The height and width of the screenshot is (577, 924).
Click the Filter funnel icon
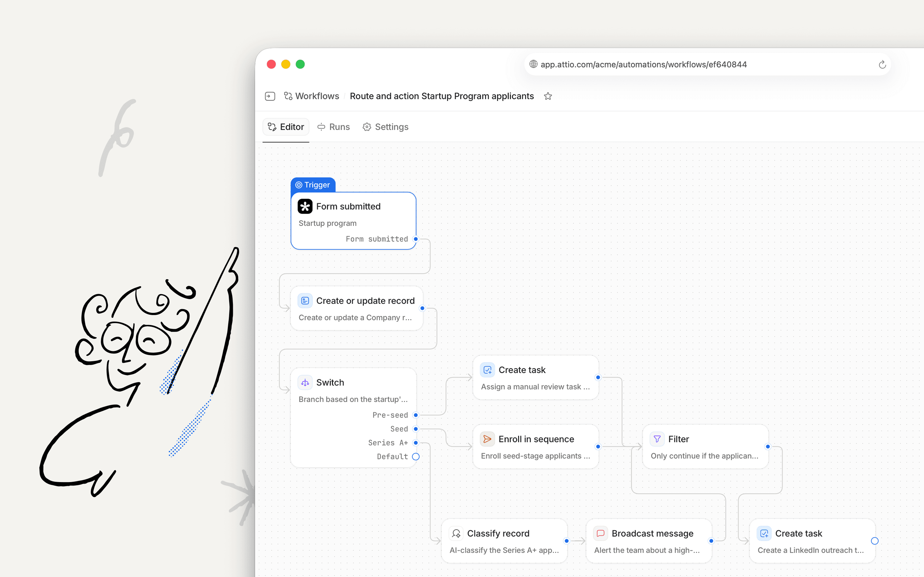657,439
